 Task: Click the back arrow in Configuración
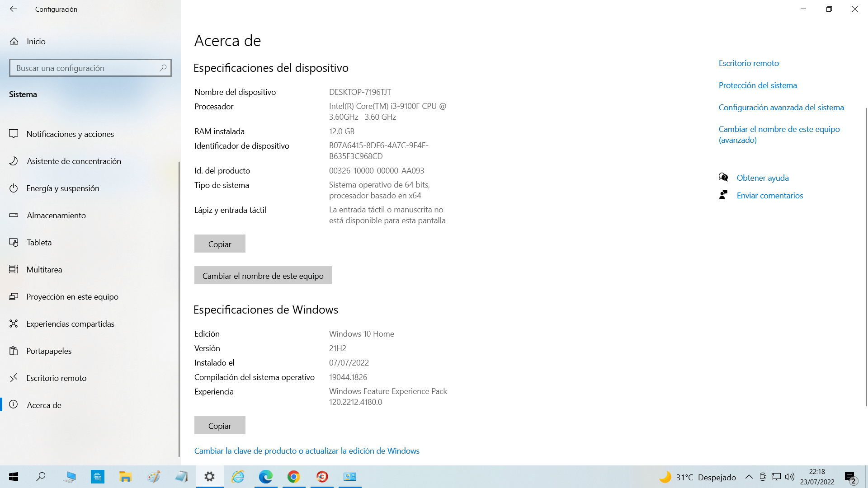13,9
